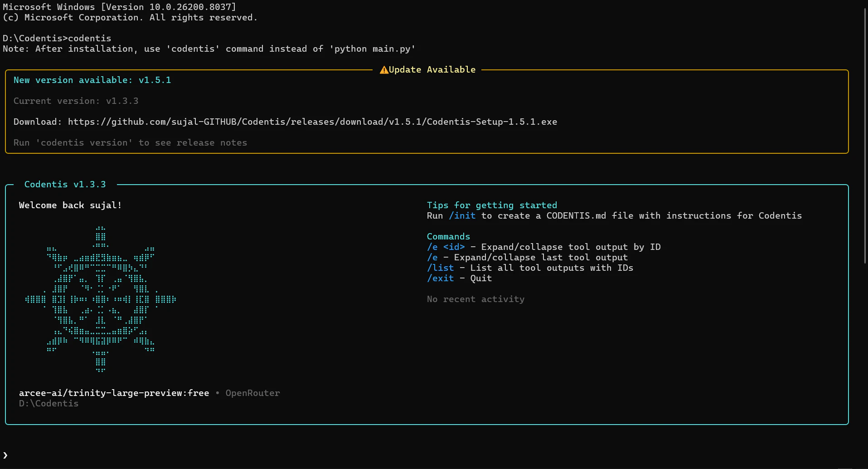Click the New version available v1.5.1 text

pos(92,80)
